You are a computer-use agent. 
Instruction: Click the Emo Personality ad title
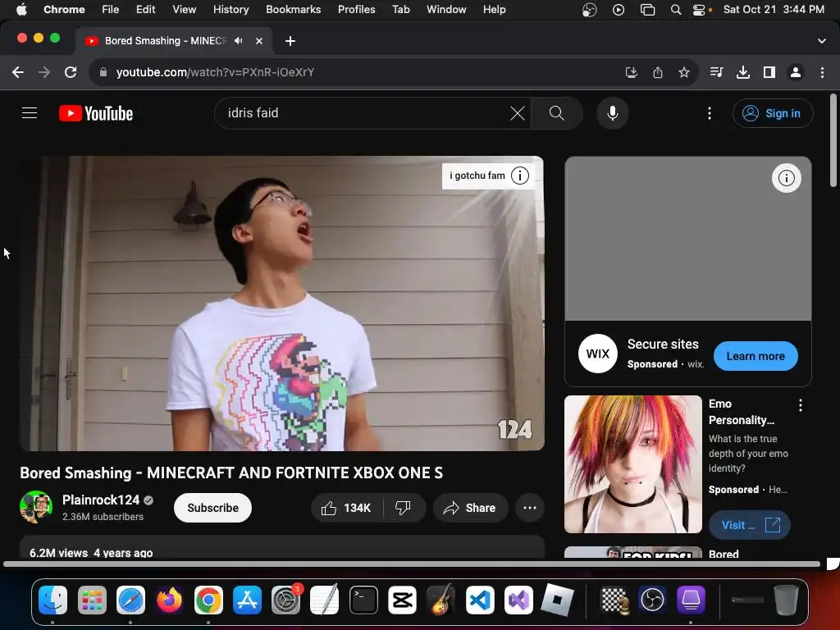click(741, 412)
